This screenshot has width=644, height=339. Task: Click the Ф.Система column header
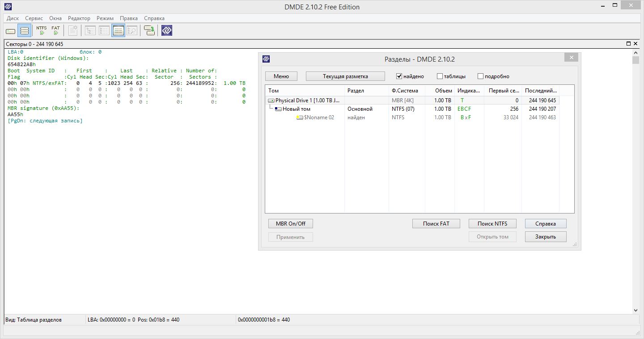[x=407, y=91]
